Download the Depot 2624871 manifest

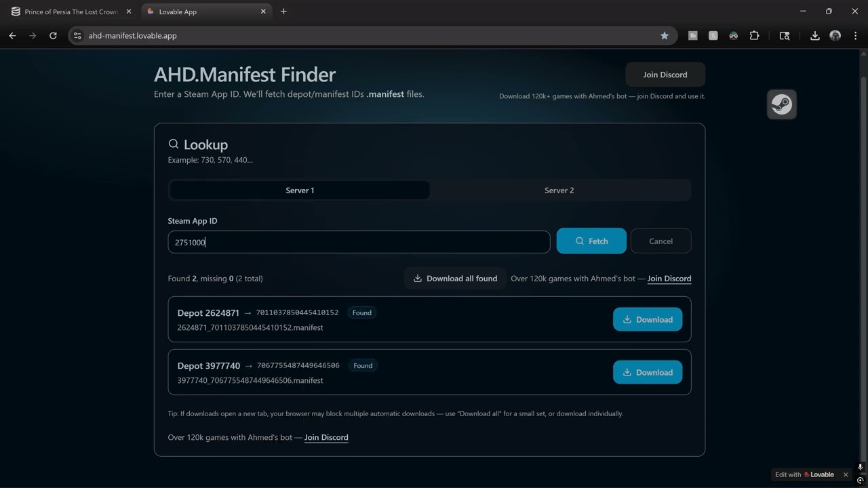click(x=648, y=319)
